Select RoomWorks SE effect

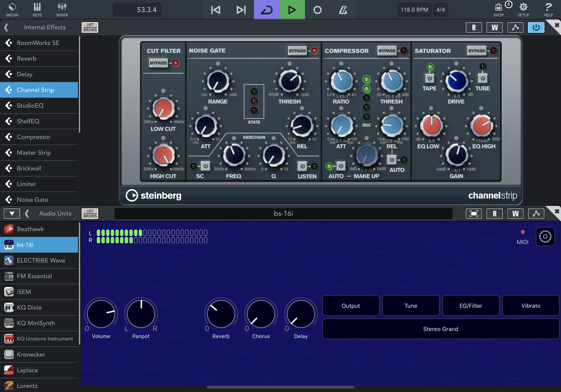39,43
